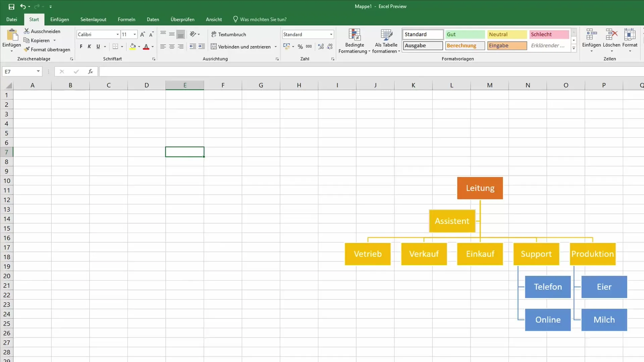Select the Leitung org chart box

(480, 188)
